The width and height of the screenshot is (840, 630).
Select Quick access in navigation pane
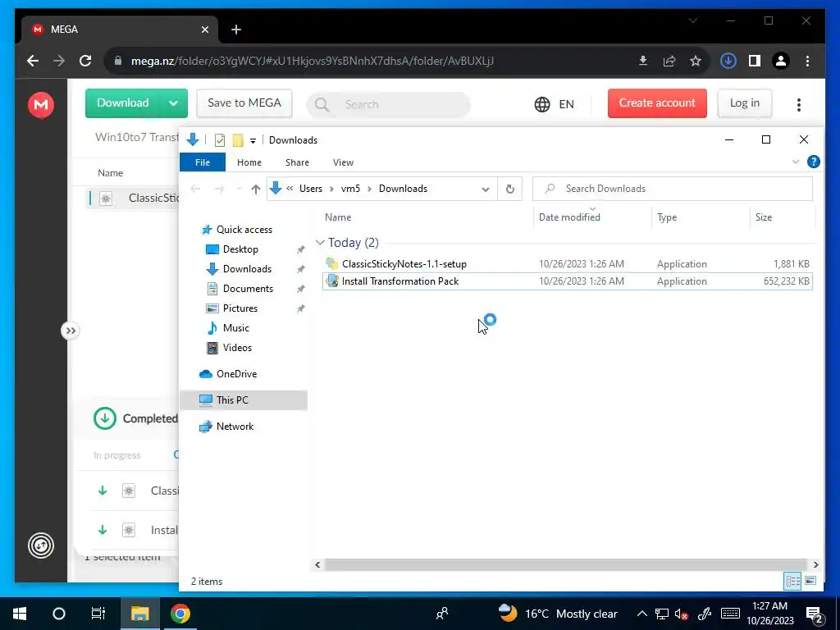coord(244,230)
